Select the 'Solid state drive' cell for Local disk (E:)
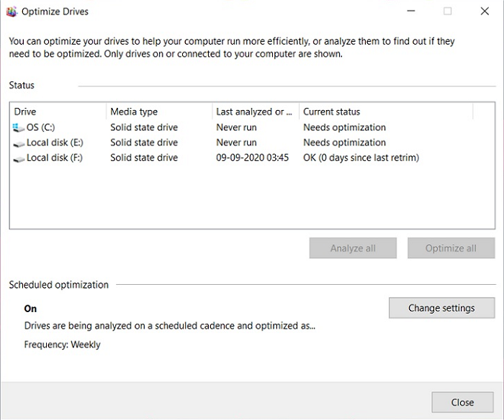Screen dimensions: 504x420 144,142
